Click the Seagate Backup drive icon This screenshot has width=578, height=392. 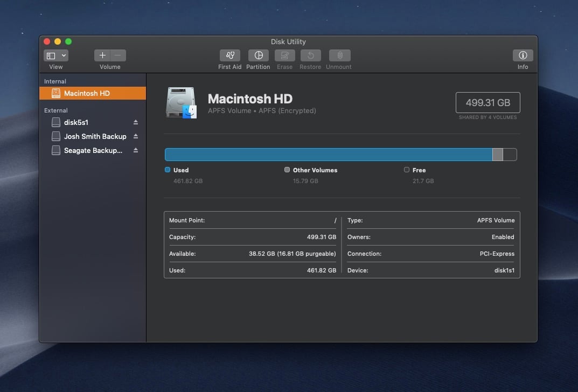pos(55,150)
